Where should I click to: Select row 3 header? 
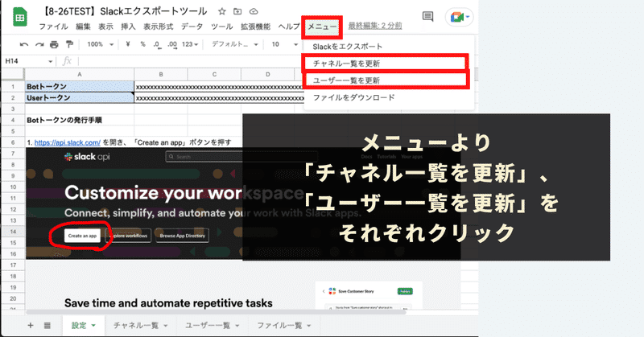(x=13, y=109)
